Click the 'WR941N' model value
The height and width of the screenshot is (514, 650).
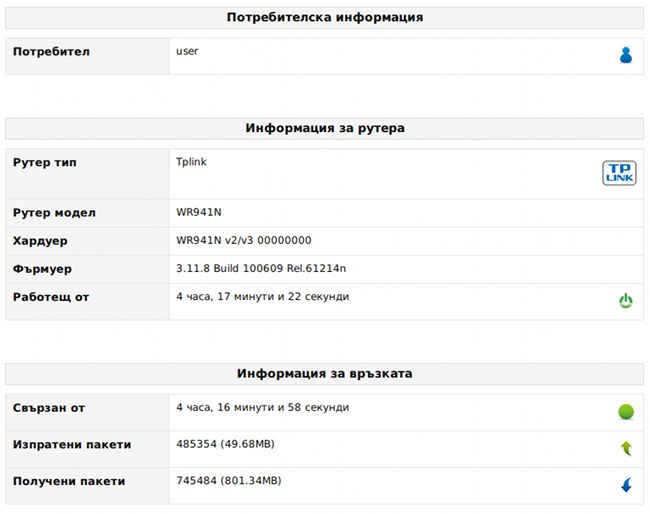(x=199, y=212)
